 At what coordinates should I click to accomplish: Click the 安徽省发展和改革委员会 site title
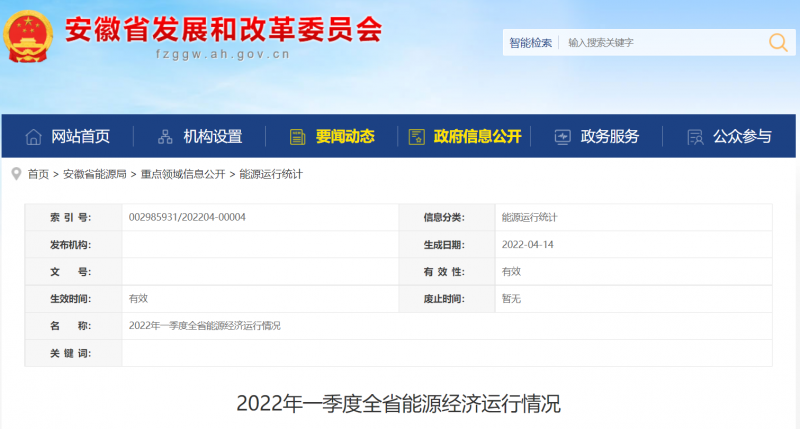click(x=223, y=30)
